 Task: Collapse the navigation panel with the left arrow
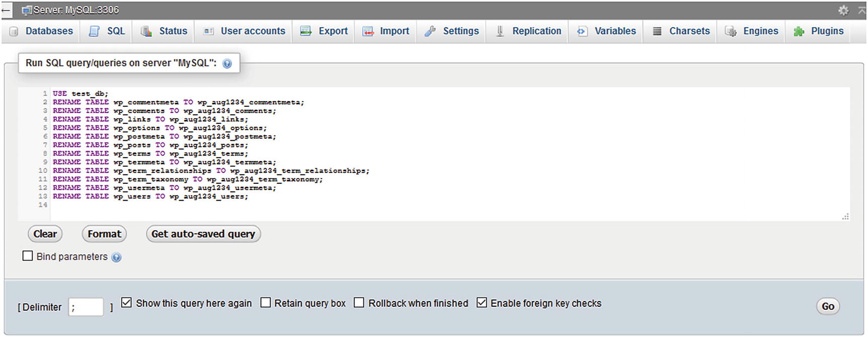point(6,10)
